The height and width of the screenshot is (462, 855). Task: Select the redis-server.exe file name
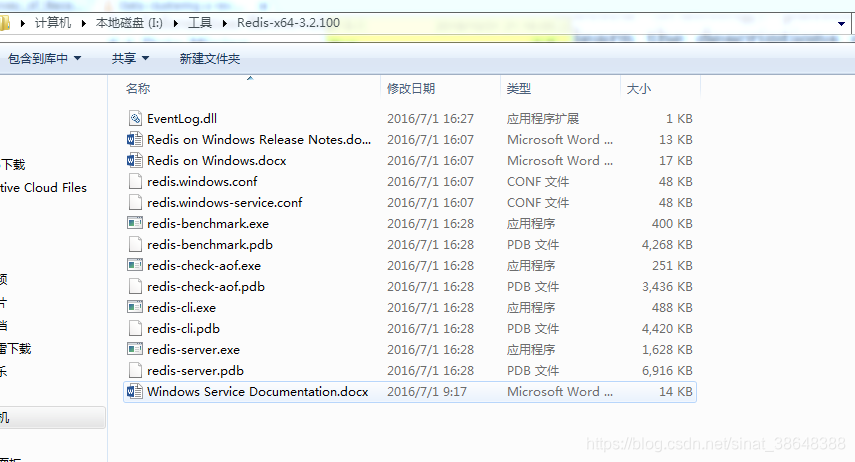pyautogui.click(x=194, y=350)
